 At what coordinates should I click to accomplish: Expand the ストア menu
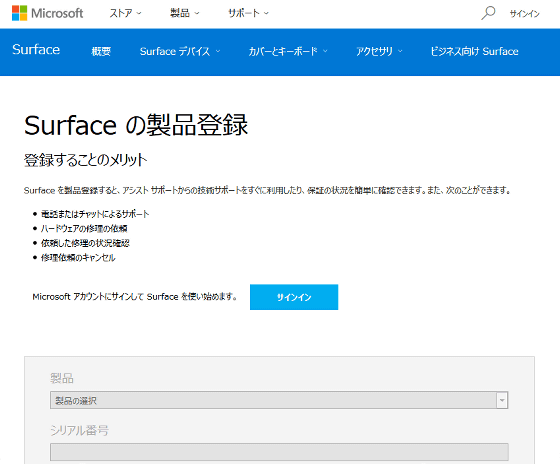[x=125, y=13]
